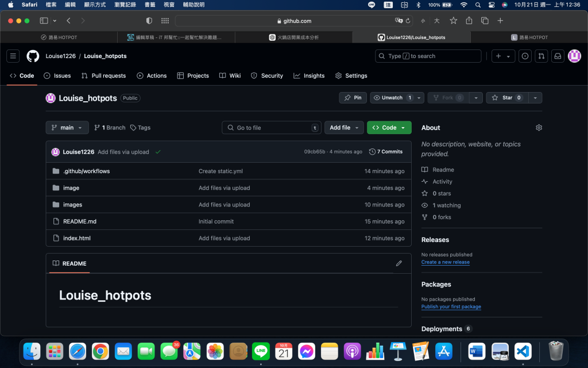Open pull requests shortcut icon in header
The height and width of the screenshot is (368, 588).
pos(541,56)
